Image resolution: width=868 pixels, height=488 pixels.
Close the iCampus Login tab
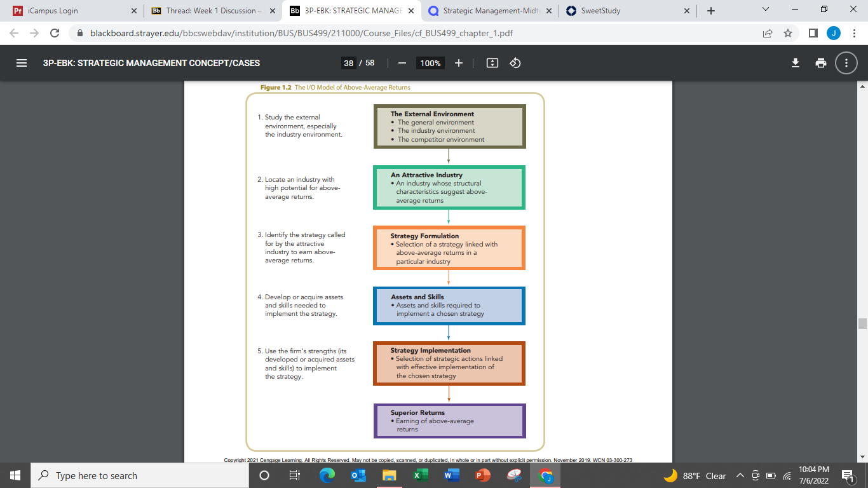tap(133, 11)
